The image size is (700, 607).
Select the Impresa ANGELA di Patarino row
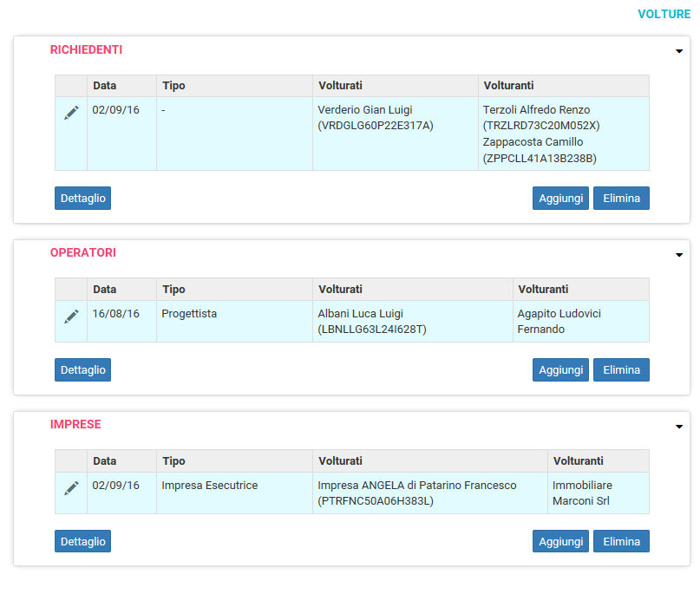pos(352,493)
